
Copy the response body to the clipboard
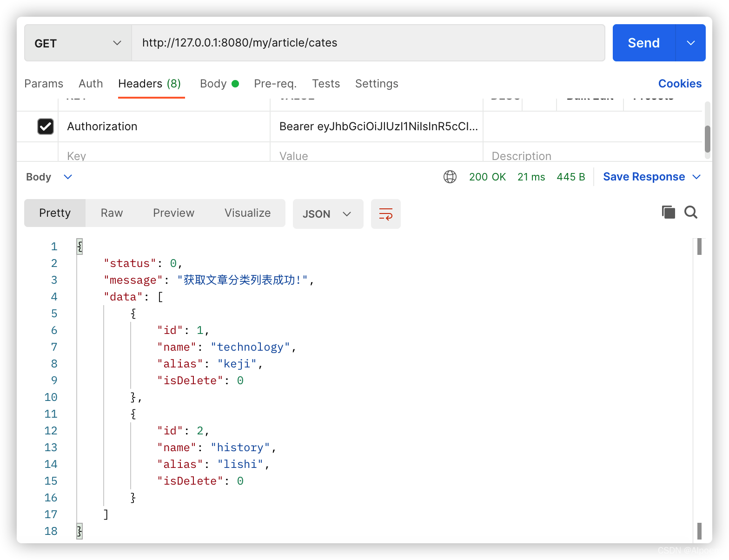pyautogui.click(x=668, y=212)
